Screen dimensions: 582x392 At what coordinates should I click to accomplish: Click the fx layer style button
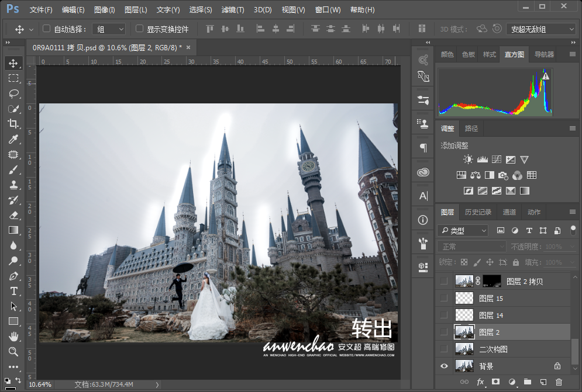(x=480, y=381)
